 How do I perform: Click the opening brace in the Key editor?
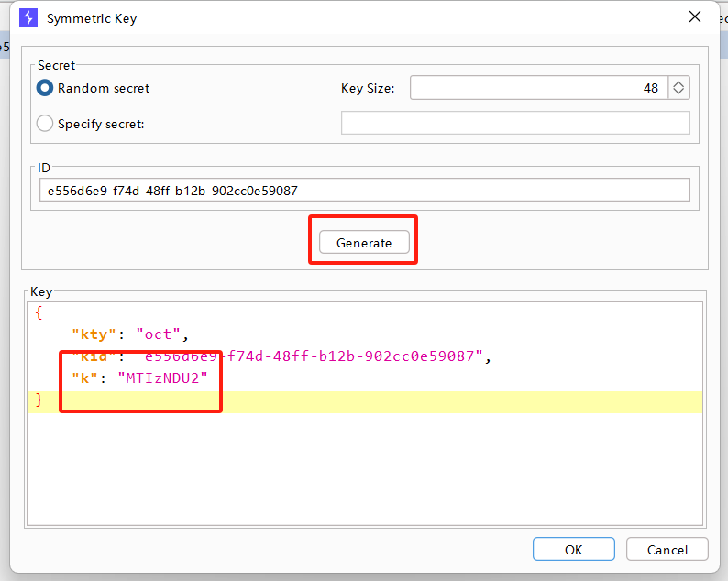pos(39,312)
